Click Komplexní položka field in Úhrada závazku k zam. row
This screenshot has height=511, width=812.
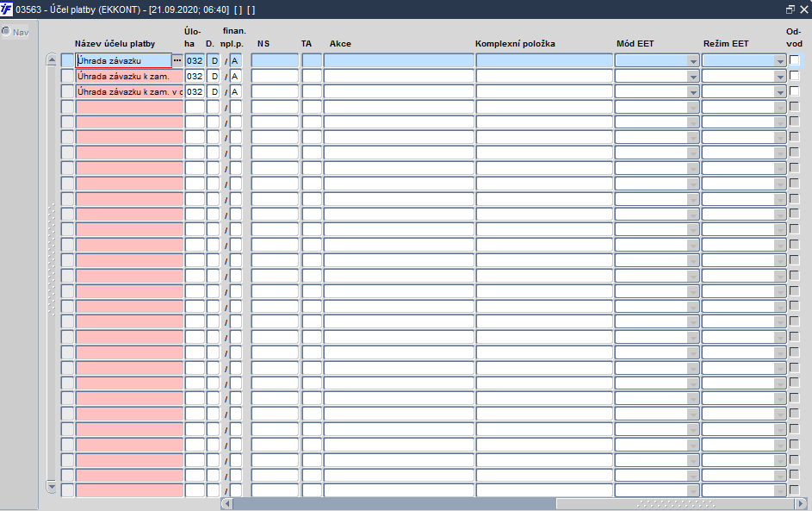[544, 76]
